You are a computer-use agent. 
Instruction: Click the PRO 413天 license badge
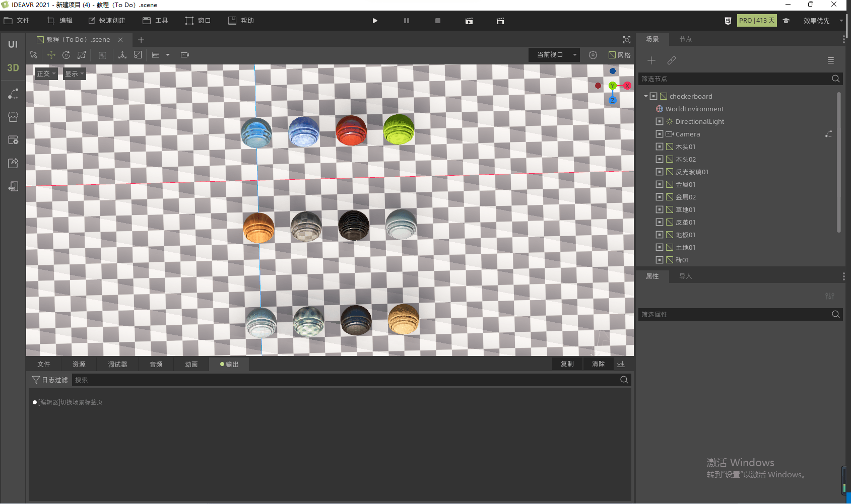757,21
